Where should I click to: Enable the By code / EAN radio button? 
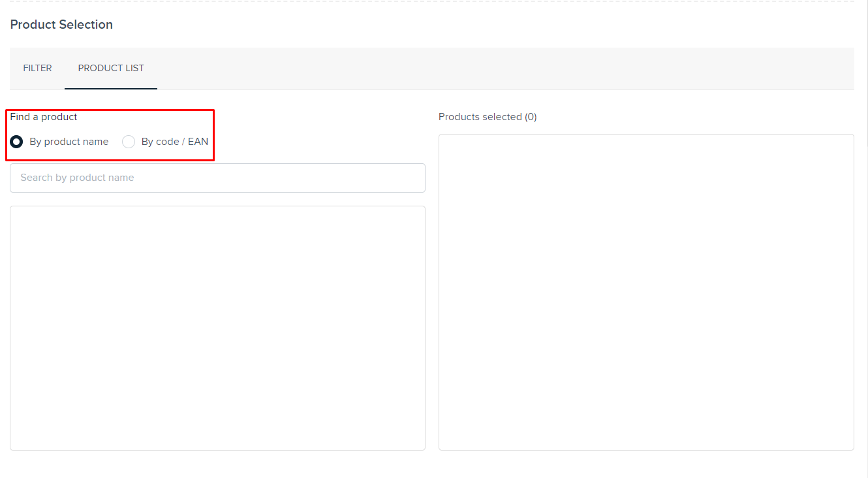(x=129, y=142)
